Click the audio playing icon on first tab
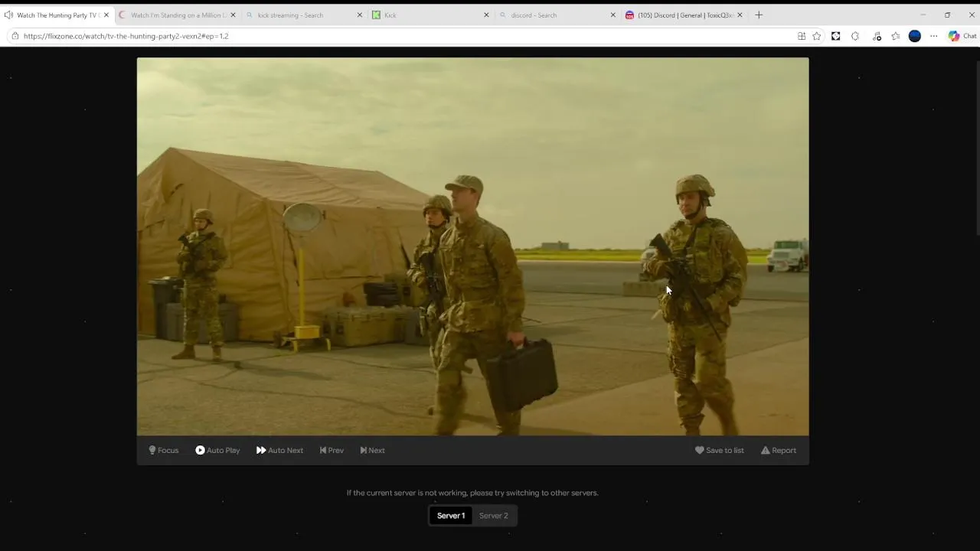Viewport: 980px width, 551px height. coord(8,15)
